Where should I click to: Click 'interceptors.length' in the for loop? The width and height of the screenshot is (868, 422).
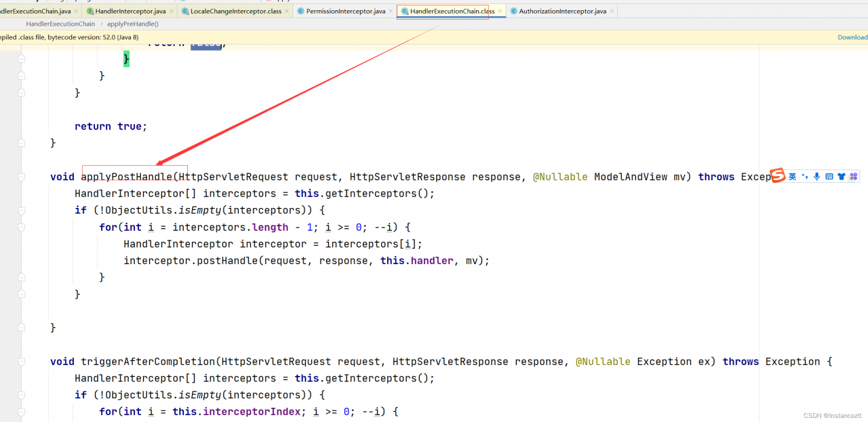[231, 228]
